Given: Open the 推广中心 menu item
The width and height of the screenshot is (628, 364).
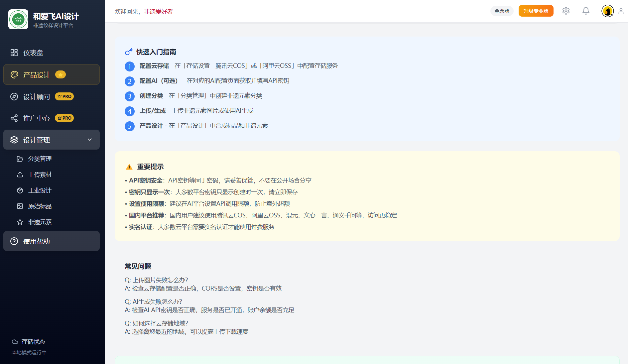Looking at the screenshot, I should 52,118.
